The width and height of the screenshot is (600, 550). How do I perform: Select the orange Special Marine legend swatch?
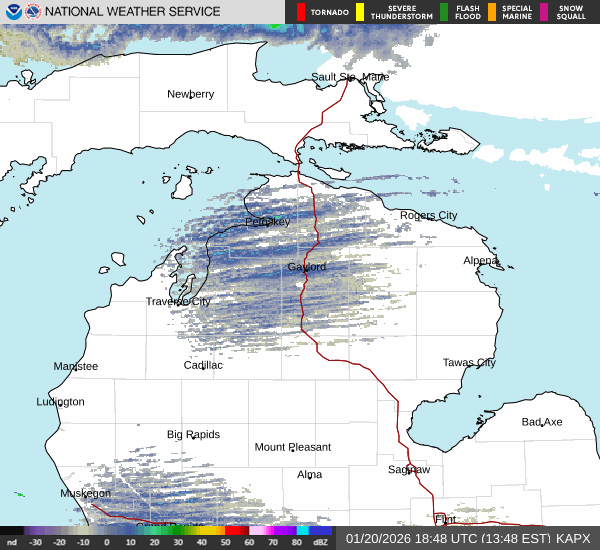click(493, 12)
